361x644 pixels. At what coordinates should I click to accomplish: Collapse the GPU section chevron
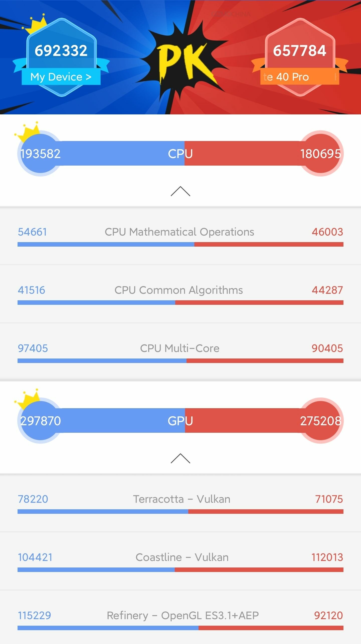(180, 458)
